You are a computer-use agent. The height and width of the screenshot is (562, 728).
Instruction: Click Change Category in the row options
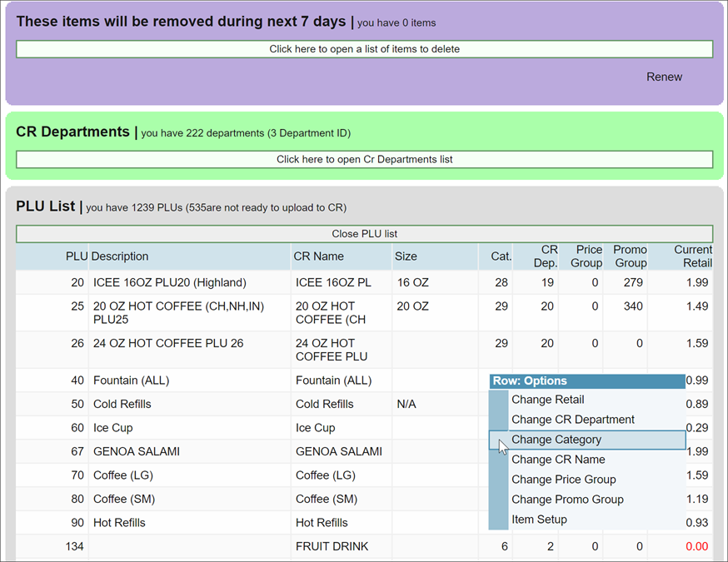(x=556, y=439)
